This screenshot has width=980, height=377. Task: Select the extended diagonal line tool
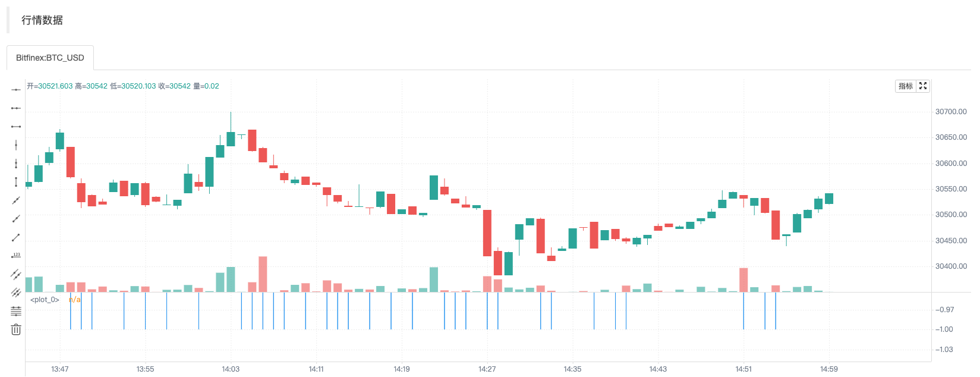tap(16, 200)
